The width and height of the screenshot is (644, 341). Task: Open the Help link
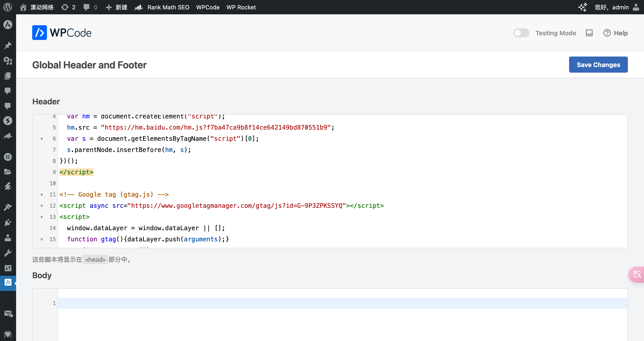tap(616, 33)
